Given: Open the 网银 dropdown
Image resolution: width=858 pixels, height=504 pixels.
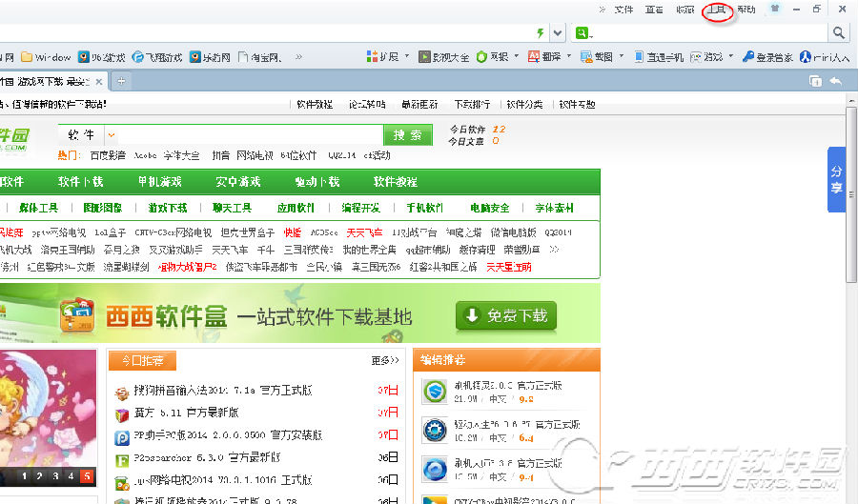Looking at the screenshot, I should point(498,57).
